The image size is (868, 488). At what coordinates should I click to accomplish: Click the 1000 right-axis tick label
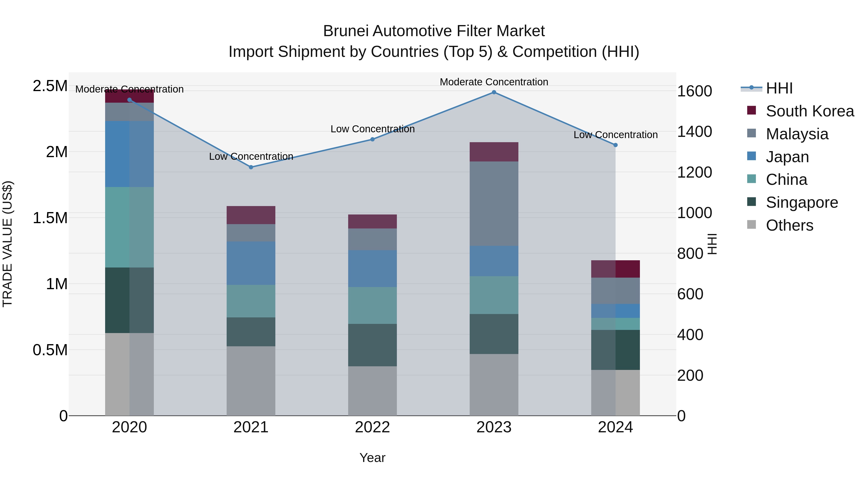694,213
